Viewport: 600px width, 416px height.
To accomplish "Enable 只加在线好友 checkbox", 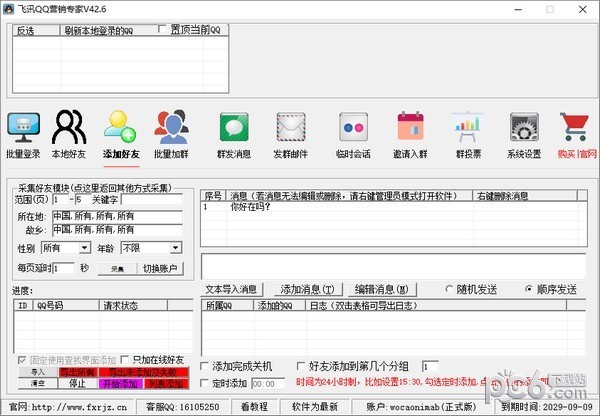I will point(124,360).
